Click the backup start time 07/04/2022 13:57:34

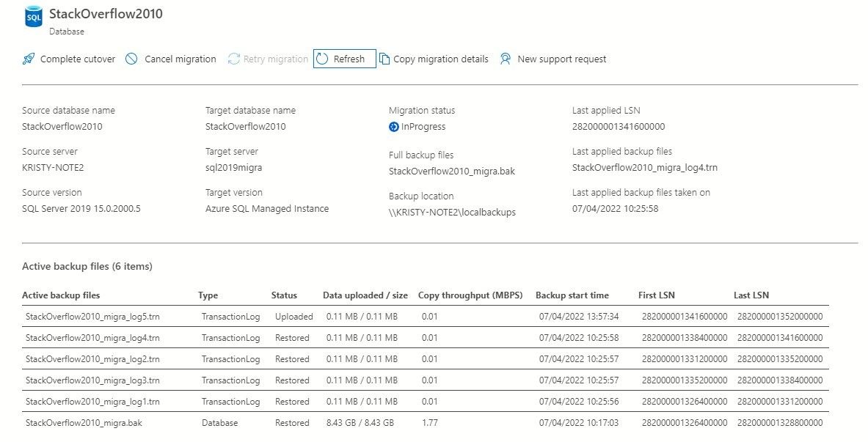(x=579, y=317)
